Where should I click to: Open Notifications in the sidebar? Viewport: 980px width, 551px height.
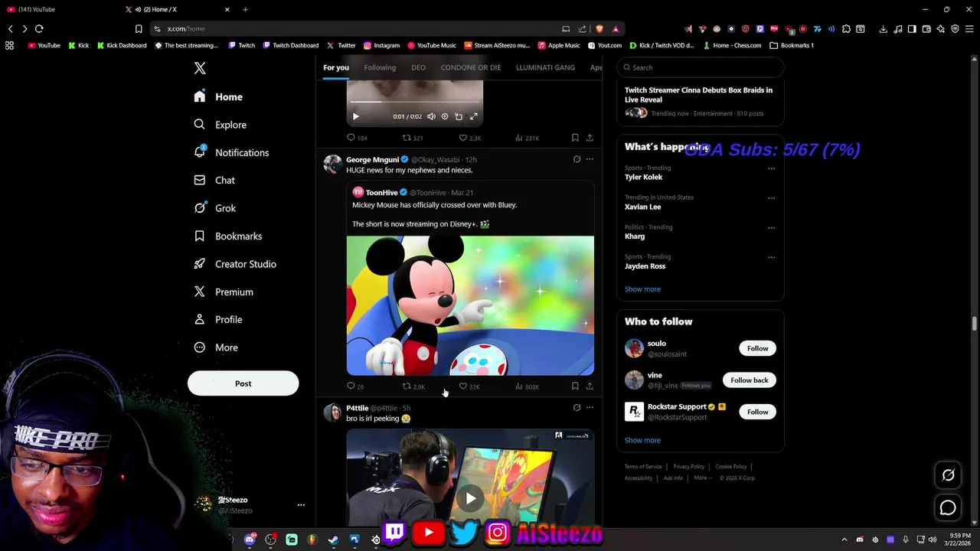coord(231,152)
